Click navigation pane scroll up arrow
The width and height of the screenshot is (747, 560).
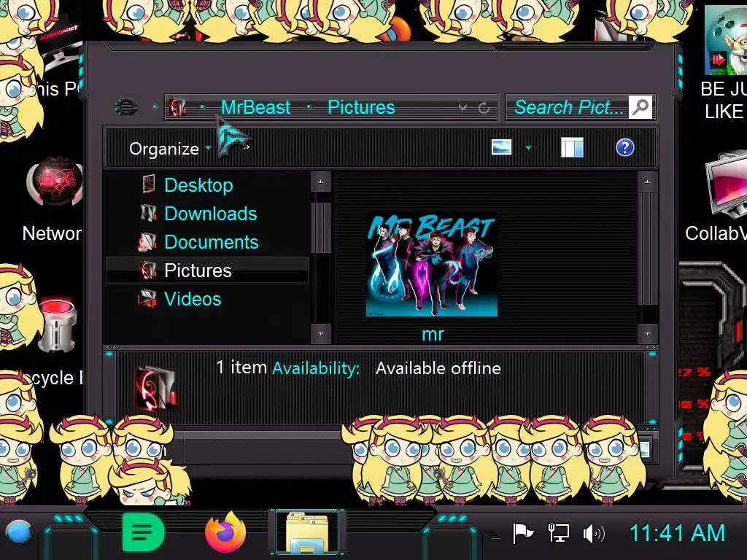click(321, 182)
